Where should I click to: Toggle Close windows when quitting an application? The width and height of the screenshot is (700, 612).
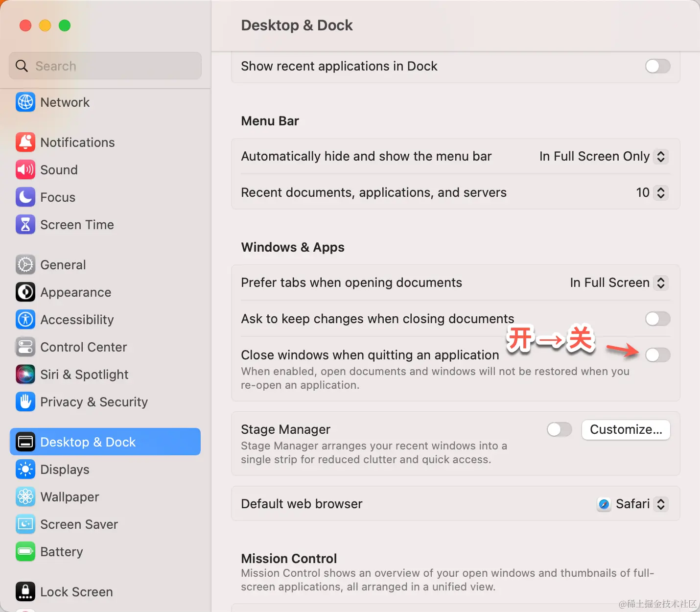[x=657, y=355]
